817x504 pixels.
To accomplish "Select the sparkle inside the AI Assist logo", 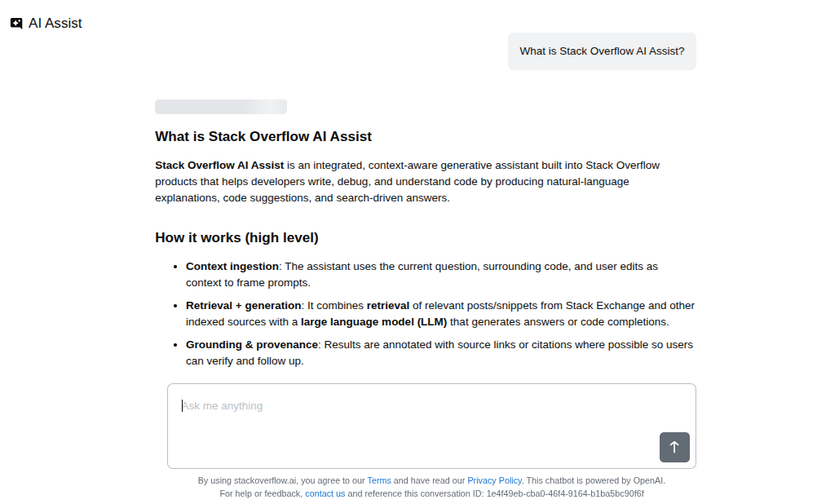I will pyautogui.click(x=15, y=23).
